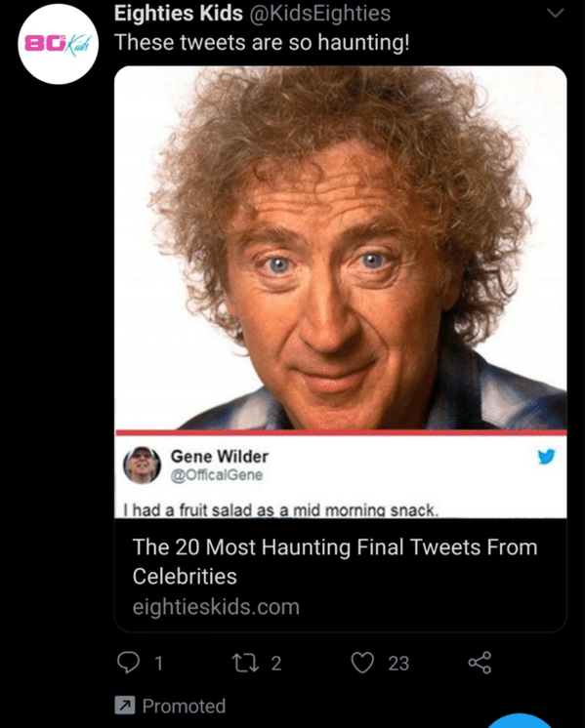Click the Promoted arrow icon
Image resolution: width=585 pixels, height=728 pixels.
(x=125, y=706)
